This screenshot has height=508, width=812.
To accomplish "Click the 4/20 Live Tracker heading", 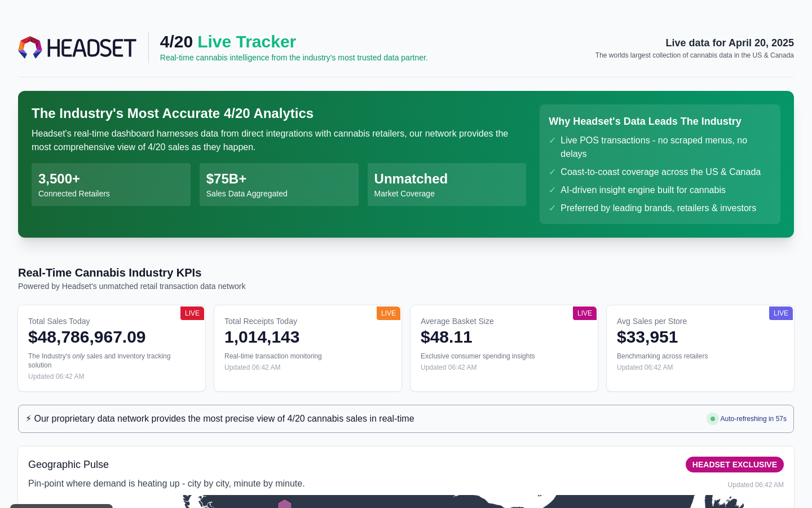I will point(228,42).
